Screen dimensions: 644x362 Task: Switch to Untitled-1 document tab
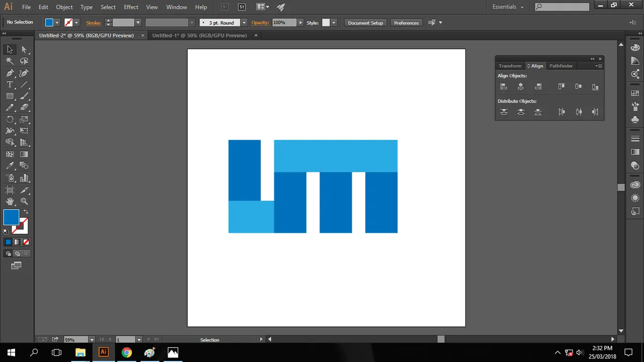199,35
